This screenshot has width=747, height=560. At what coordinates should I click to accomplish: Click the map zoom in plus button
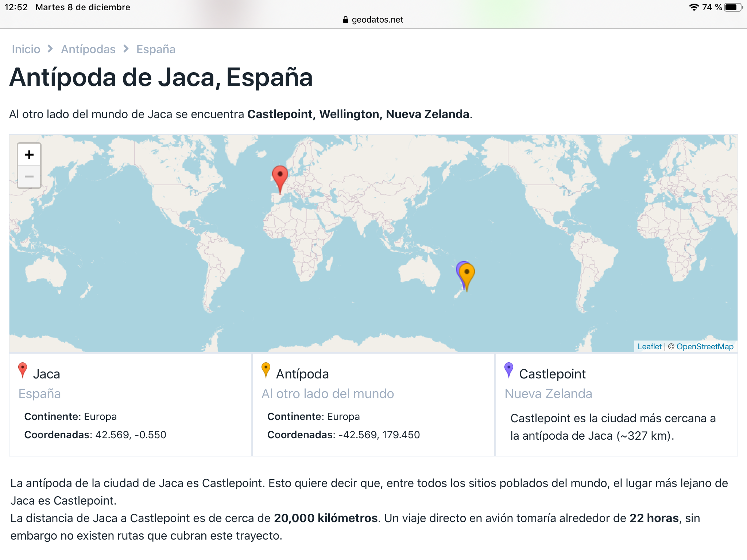point(29,155)
